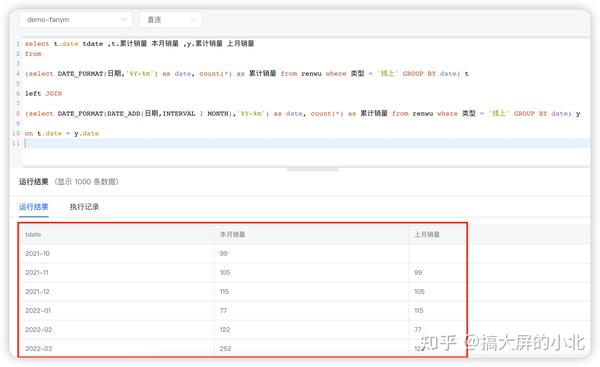Viewport: 600px width, 367px height.
Task: Open the 直连 connection mode dropdown
Action: point(171,20)
